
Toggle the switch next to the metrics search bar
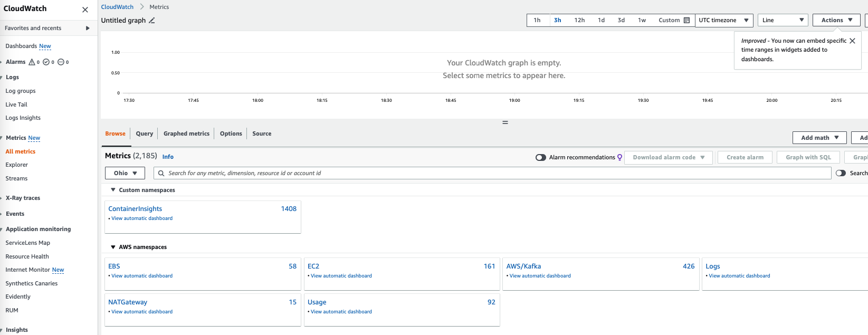[x=841, y=173]
